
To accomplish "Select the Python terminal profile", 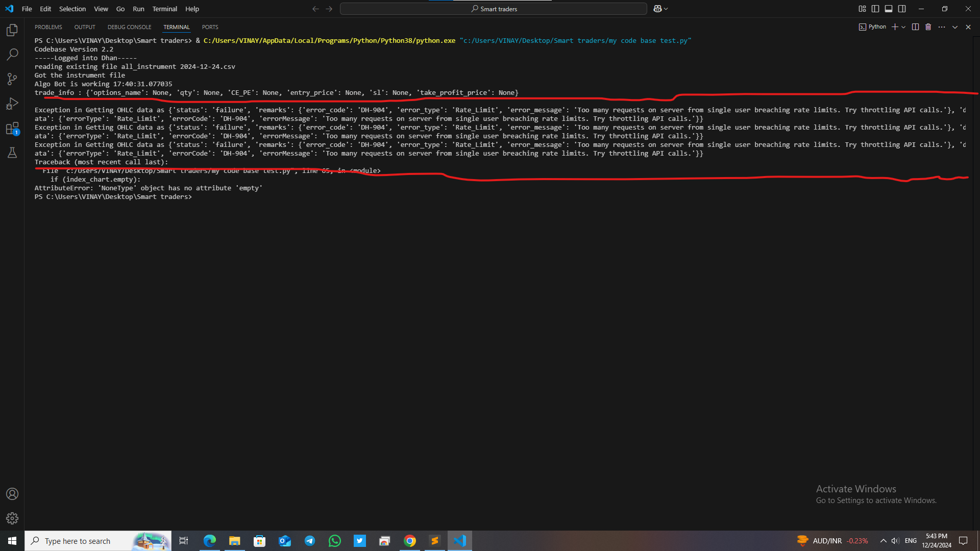I will click(873, 27).
